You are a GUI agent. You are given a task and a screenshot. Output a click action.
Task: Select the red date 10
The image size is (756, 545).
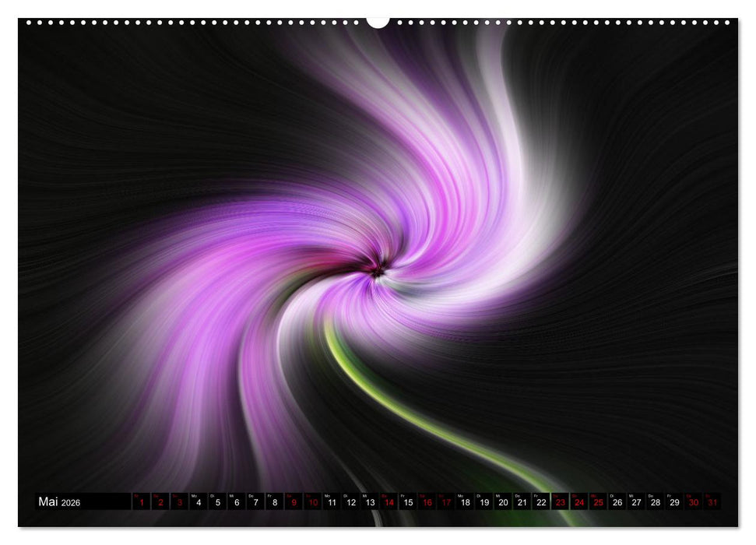coord(312,502)
